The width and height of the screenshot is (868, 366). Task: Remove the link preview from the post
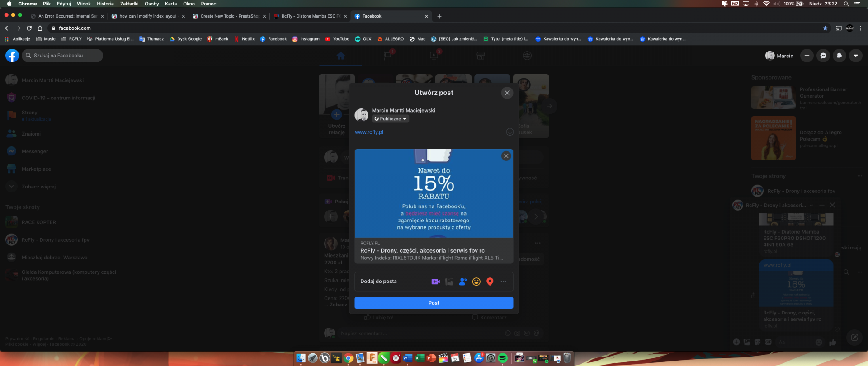pos(506,156)
